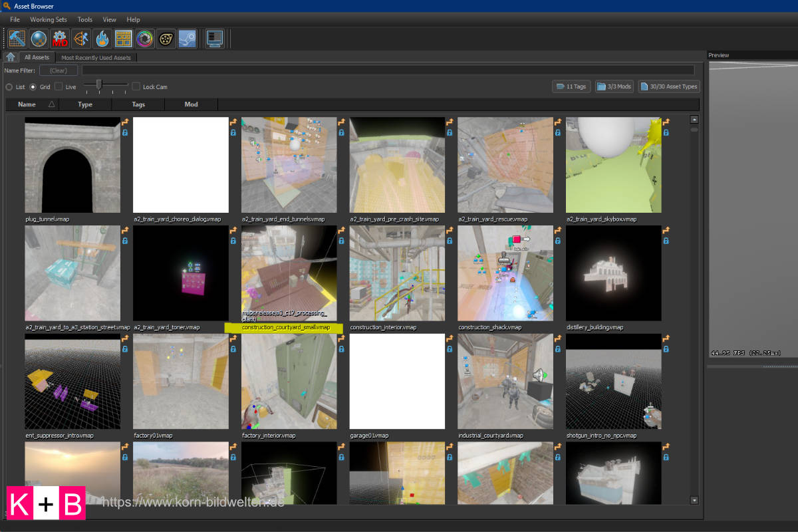
Task: Click the Preview panel viewport
Action: click(x=753, y=209)
